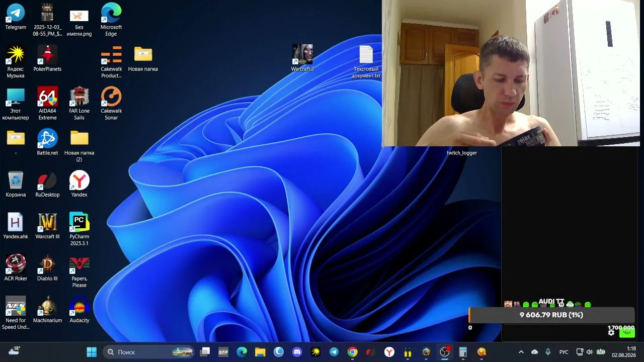
Task: Open Discord from the taskbar
Action: (297, 352)
